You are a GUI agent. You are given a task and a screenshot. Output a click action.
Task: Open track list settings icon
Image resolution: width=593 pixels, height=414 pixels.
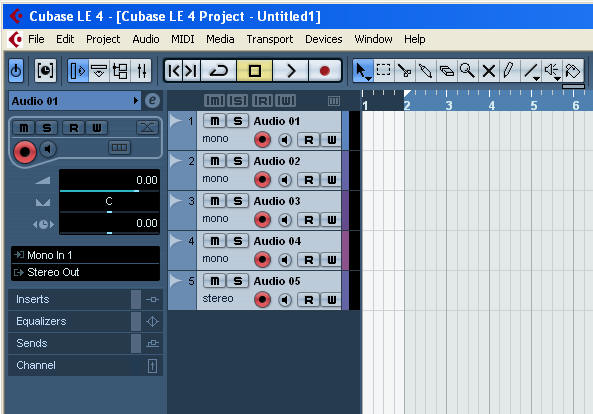coord(334,101)
